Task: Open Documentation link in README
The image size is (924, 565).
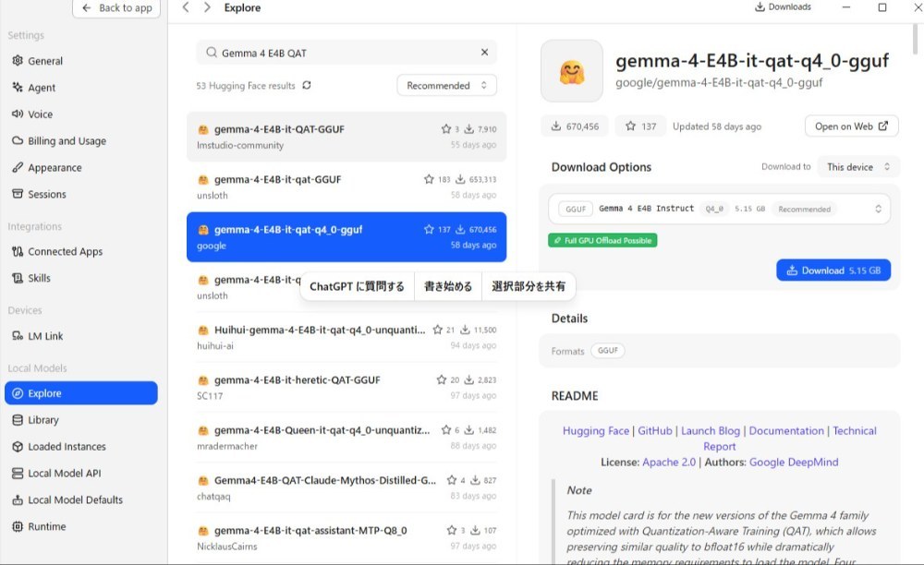Action: pyautogui.click(x=786, y=431)
